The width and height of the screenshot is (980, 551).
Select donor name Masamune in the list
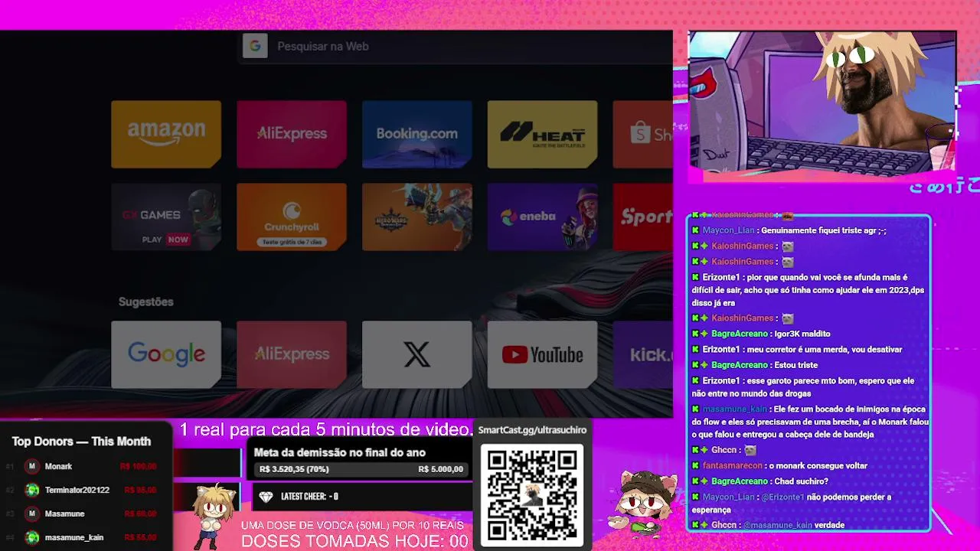(64, 514)
